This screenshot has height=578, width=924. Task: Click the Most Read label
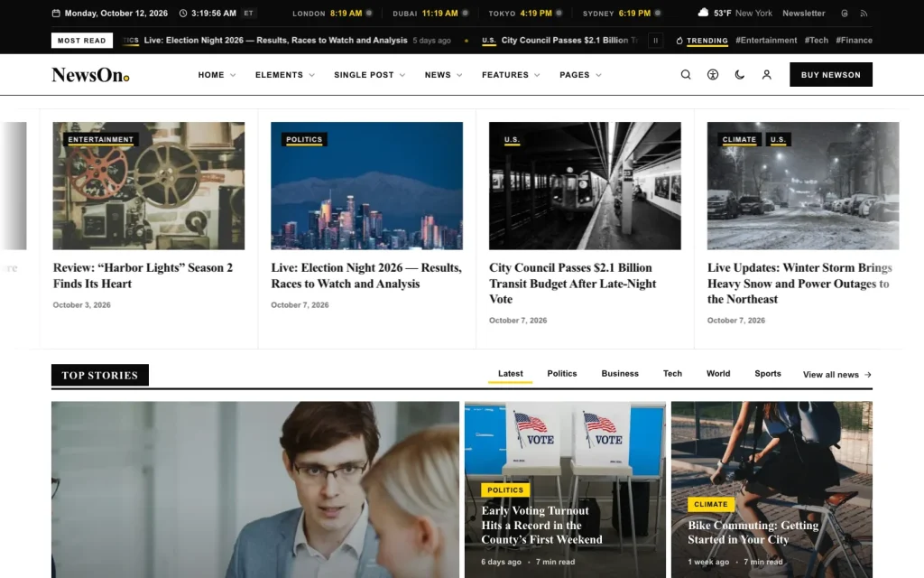pyautogui.click(x=82, y=40)
